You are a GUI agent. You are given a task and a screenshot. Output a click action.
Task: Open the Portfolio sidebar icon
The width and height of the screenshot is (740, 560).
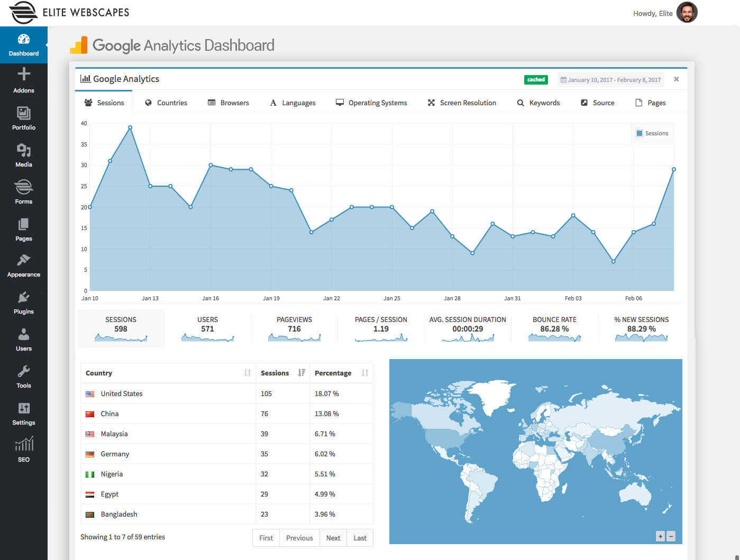pyautogui.click(x=24, y=112)
